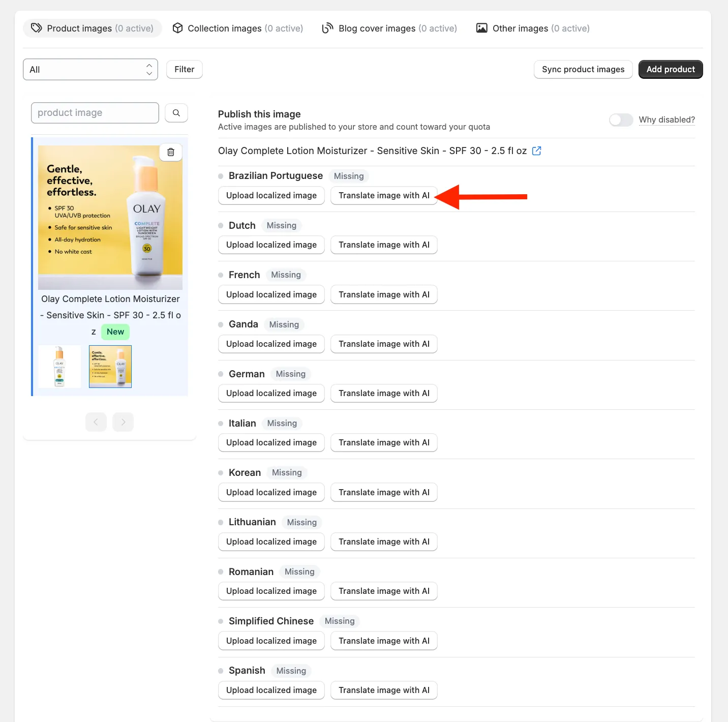
Task: Click the Blog cover images feed icon
Action: coord(328,28)
